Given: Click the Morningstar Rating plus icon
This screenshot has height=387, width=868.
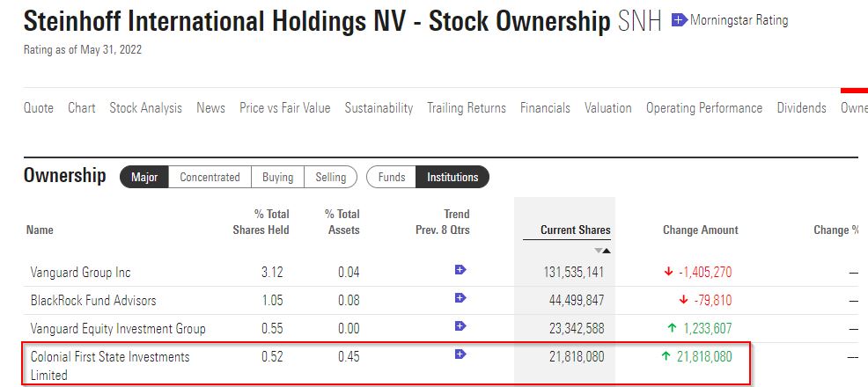Looking at the screenshot, I should coord(680,19).
